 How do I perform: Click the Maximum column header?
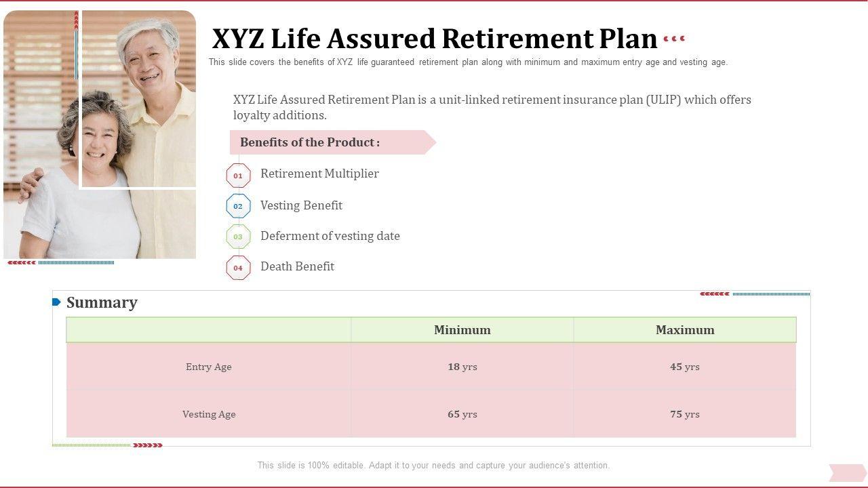(x=684, y=330)
